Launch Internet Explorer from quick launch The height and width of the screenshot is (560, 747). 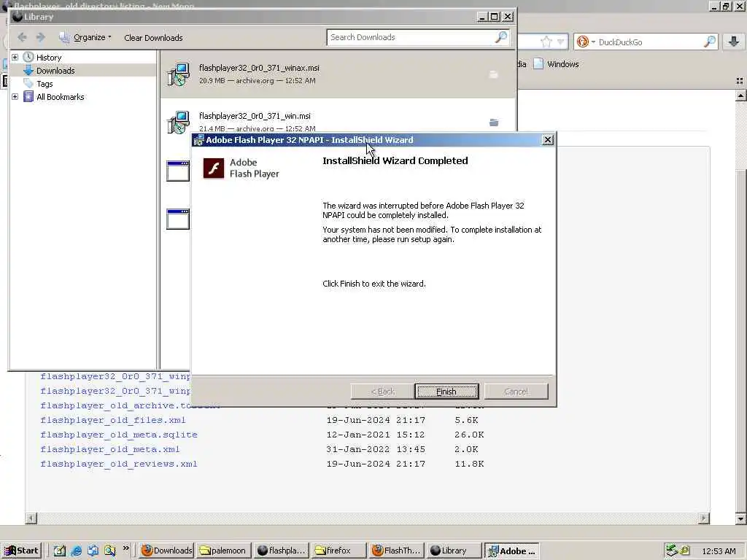(x=76, y=551)
